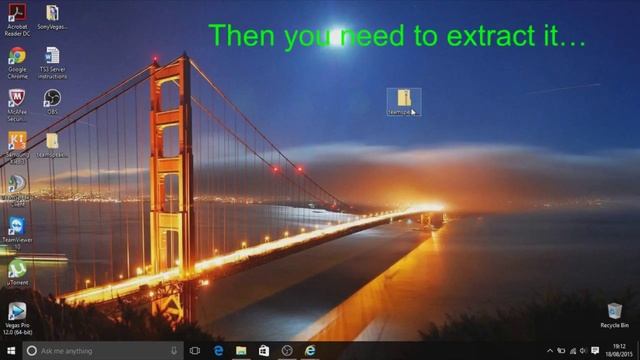Open the Windows Store taskbar icon

tap(264, 351)
